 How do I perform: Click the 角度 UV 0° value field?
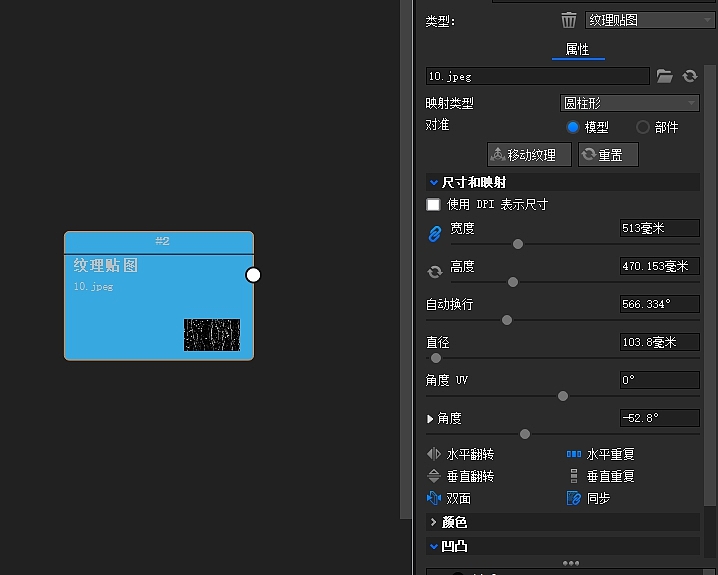tap(660, 380)
